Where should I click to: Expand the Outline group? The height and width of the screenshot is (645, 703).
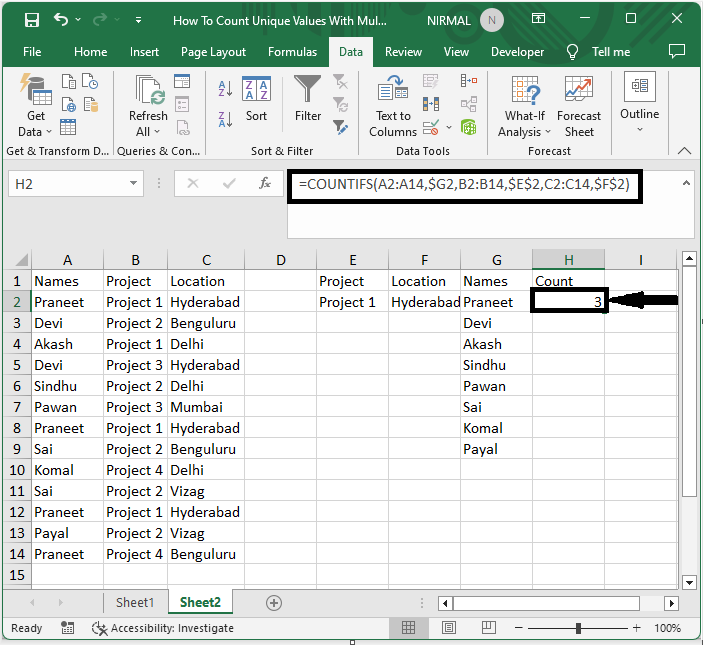639,103
